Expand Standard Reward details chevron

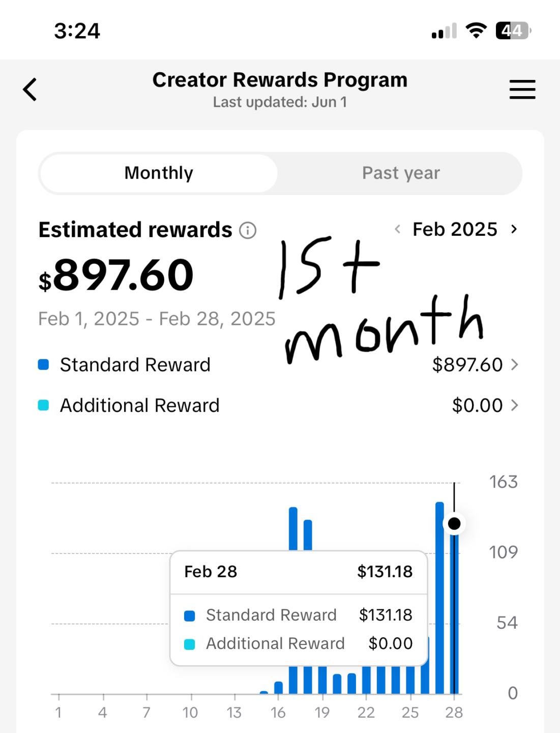coord(515,364)
